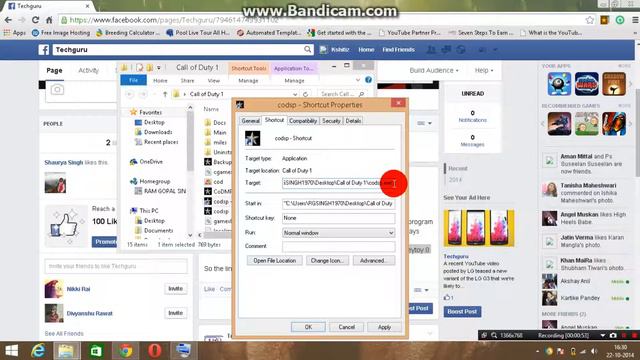The height and width of the screenshot is (360, 640).
Task: Click the Facebook search magnifier icon
Action: coord(307,50)
